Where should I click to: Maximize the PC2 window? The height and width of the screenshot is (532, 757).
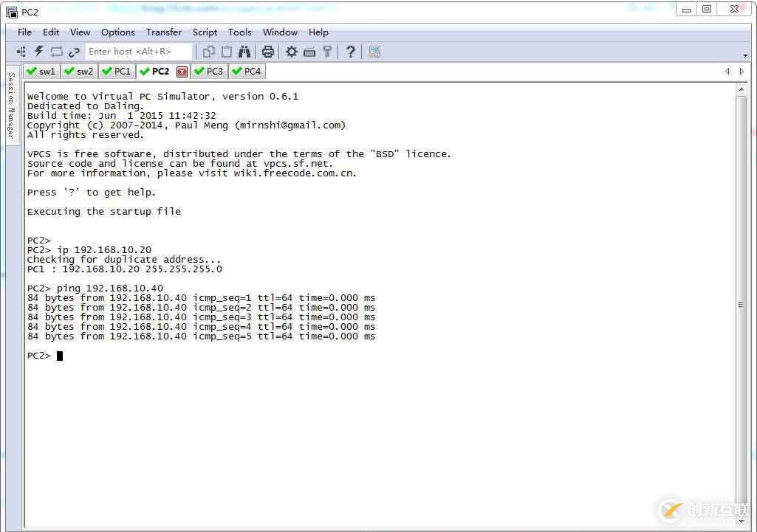707,9
